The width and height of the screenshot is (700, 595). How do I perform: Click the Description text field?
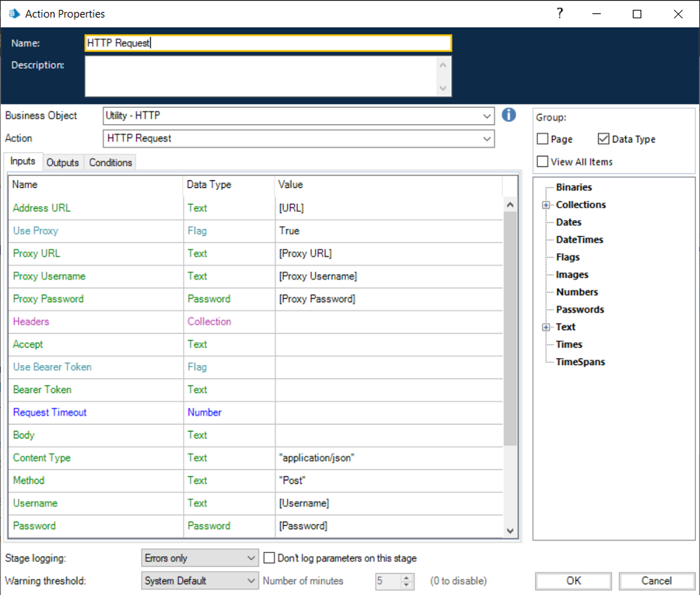pyautogui.click(x=261, y=76)
